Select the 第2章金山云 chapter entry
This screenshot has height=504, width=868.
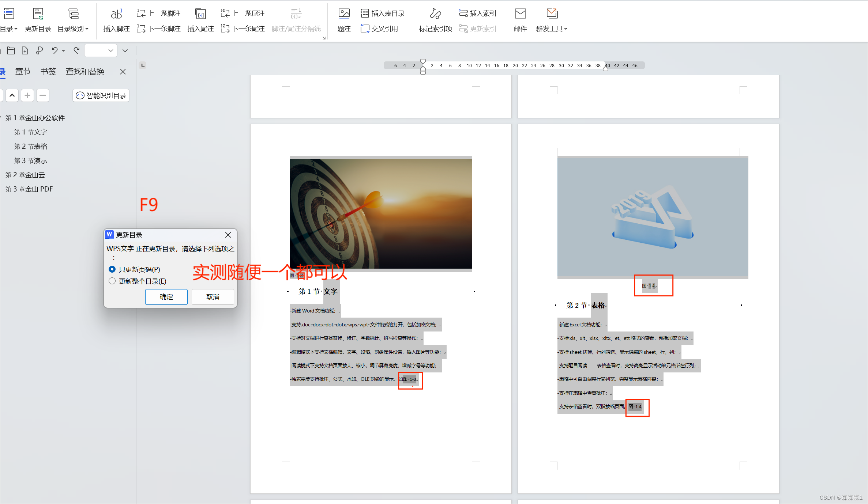[25, 174]
